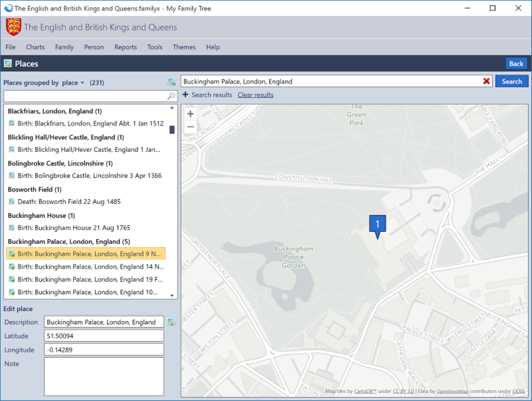
Task: Select 'Bolingbroke Castle, Lincolnshire (1)' group
Action: click(60, 163)
